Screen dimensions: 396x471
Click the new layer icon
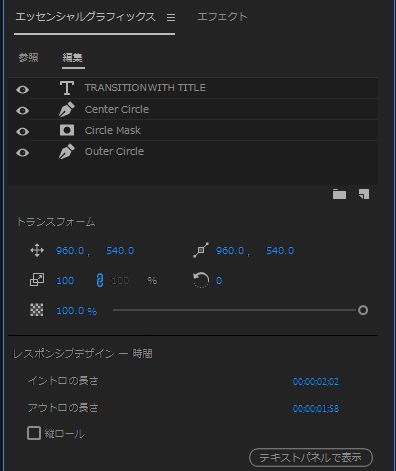(x=364, y=194)
